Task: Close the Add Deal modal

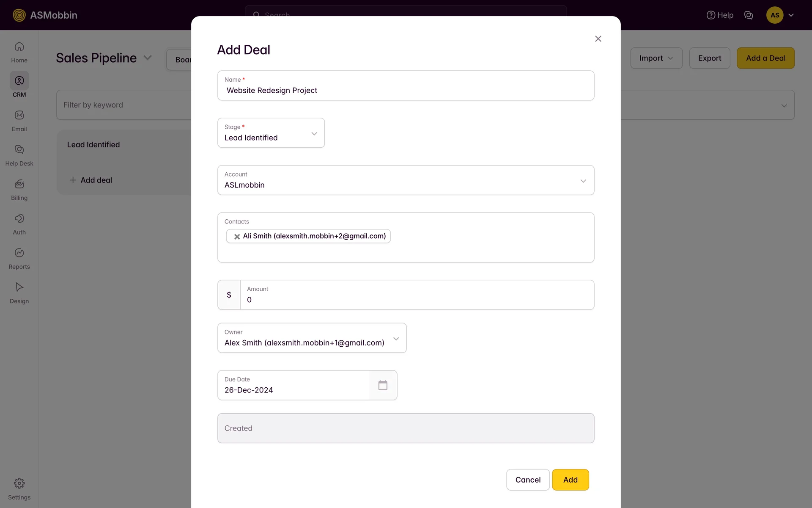Action: point(598,39)
